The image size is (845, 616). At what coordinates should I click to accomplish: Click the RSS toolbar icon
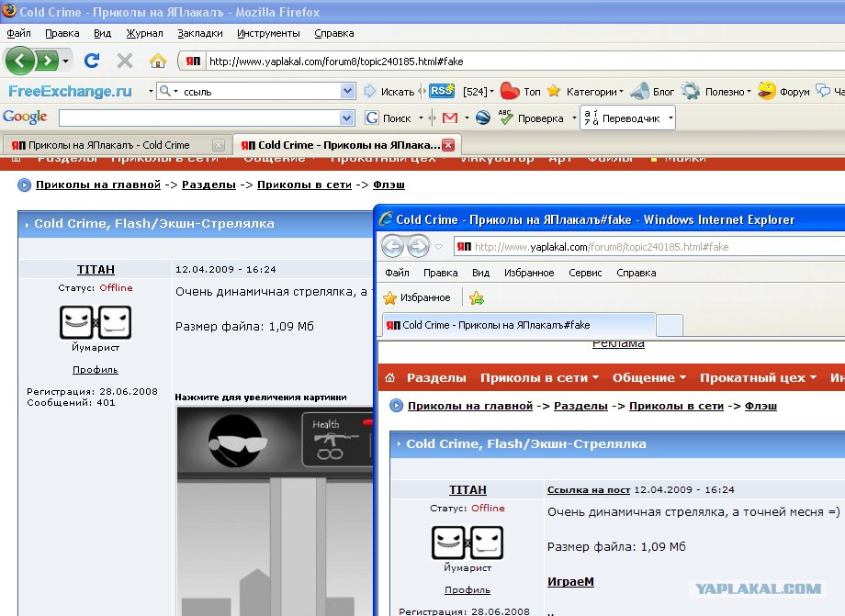(442, 91)
